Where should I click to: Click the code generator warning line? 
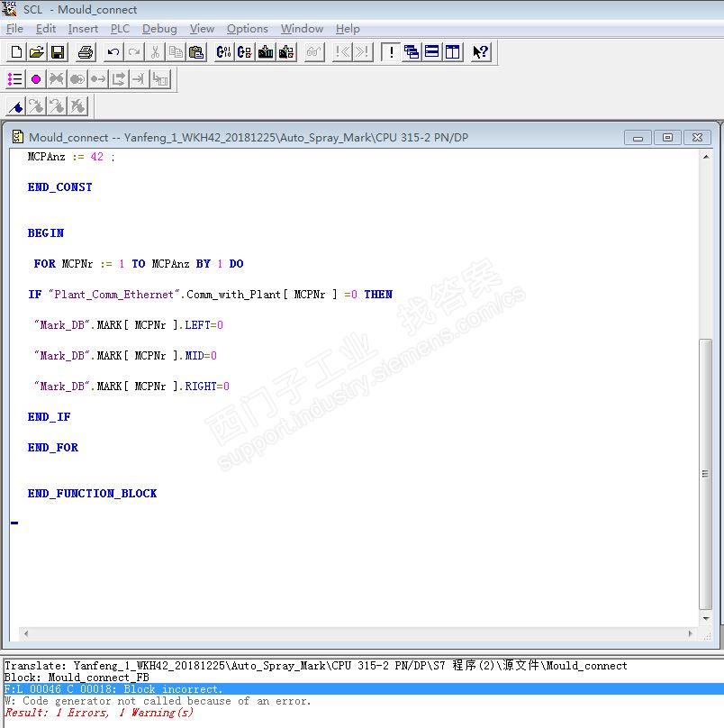pos(158,701)
